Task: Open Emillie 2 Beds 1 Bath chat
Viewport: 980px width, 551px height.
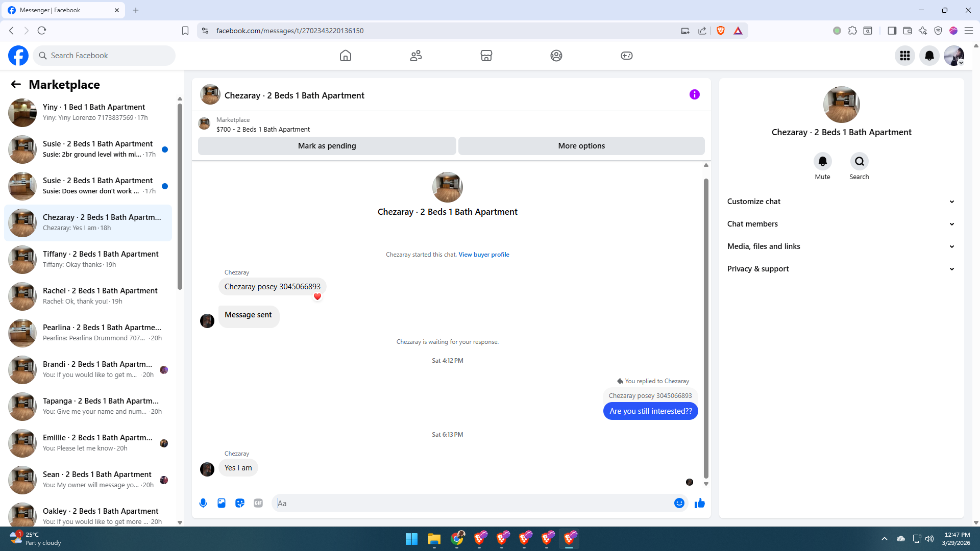Action: pyautogui.click(x=88, y=443)
